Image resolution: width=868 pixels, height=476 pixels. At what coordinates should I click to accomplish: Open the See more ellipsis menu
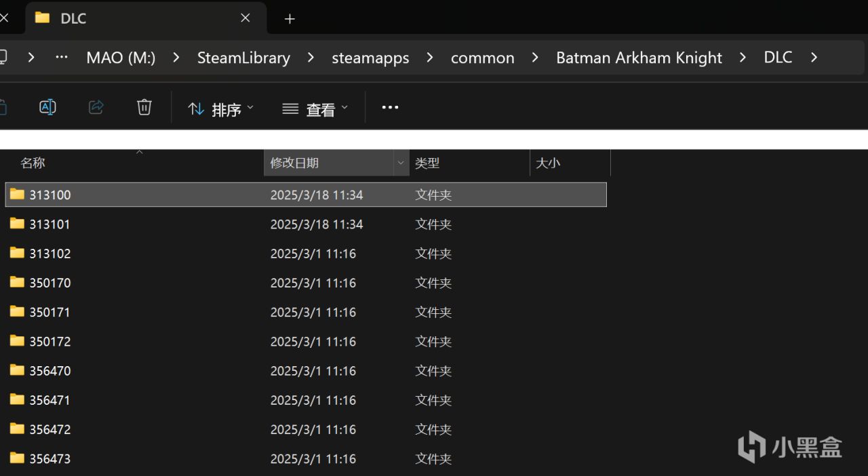pyautogui.click(x=390, y=107)
